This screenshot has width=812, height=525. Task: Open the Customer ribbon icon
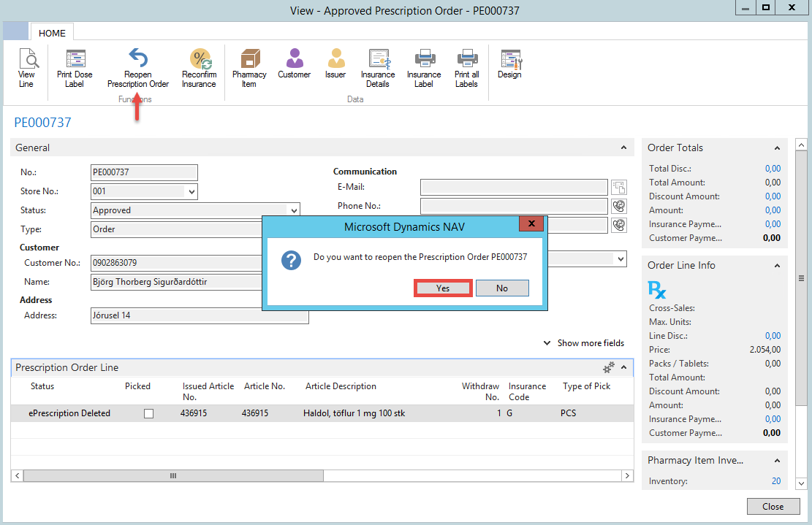point(294,64)
